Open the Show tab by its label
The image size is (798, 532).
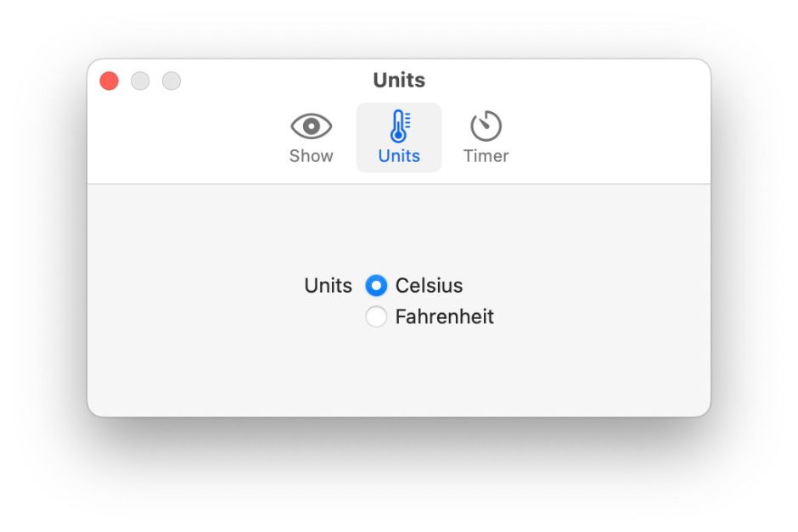click(x=312, y=156)
